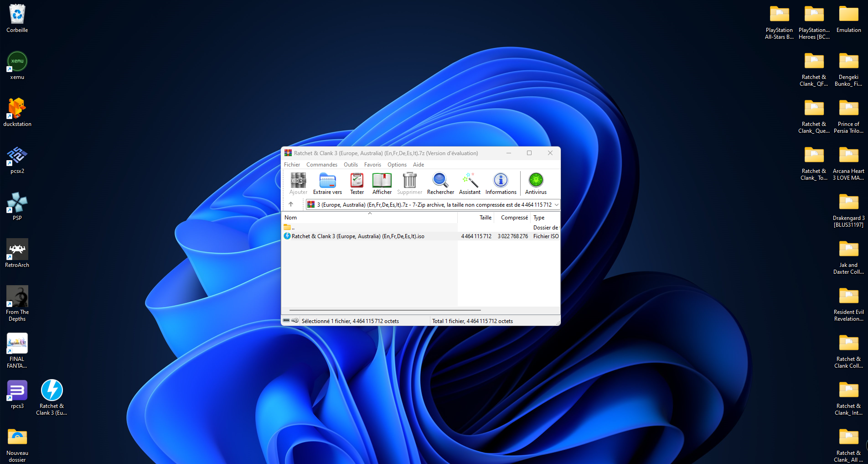Sort by the Compressé column header

click(x=512, y=218)
